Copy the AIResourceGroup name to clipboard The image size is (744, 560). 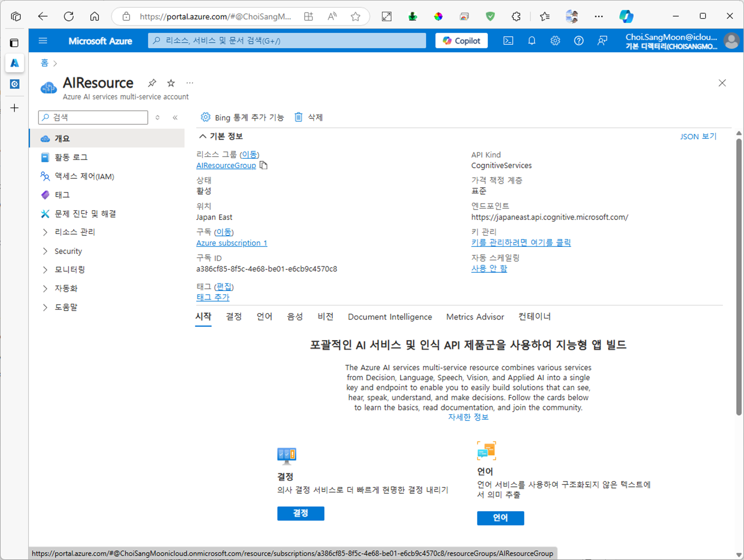tap(263, 165)
